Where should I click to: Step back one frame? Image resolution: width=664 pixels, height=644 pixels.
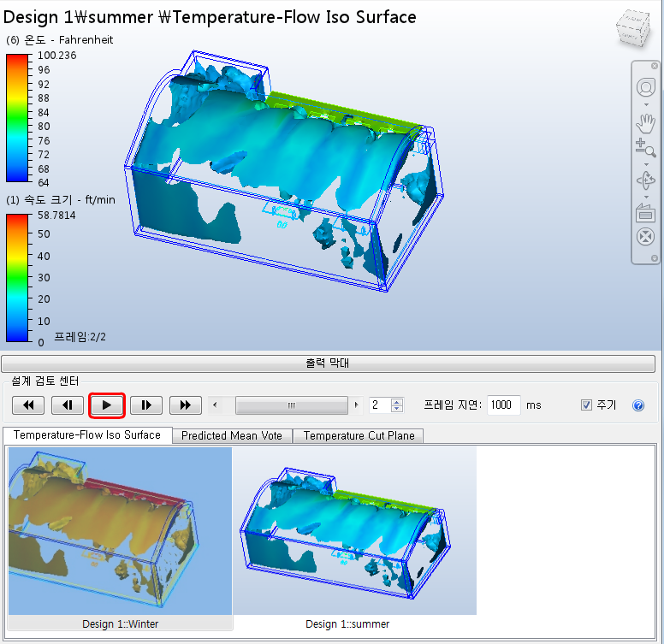[68, 405]
